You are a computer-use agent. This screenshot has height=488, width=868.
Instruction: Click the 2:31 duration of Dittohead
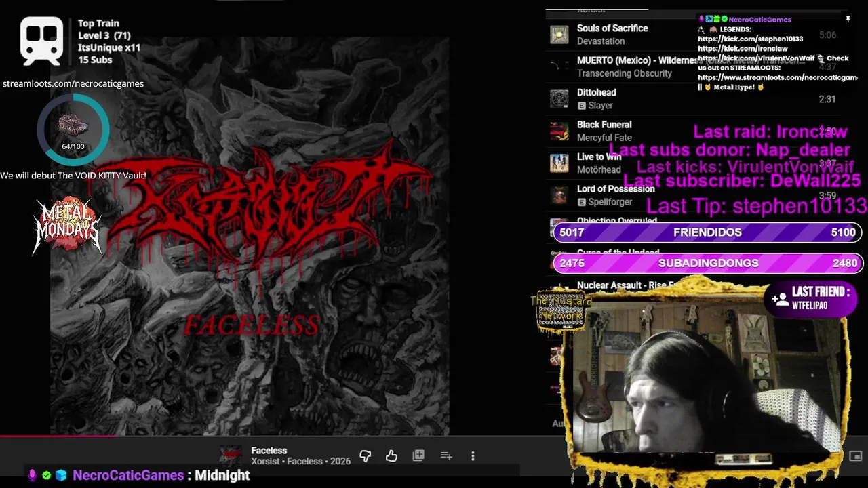click(x=827, y=99)
